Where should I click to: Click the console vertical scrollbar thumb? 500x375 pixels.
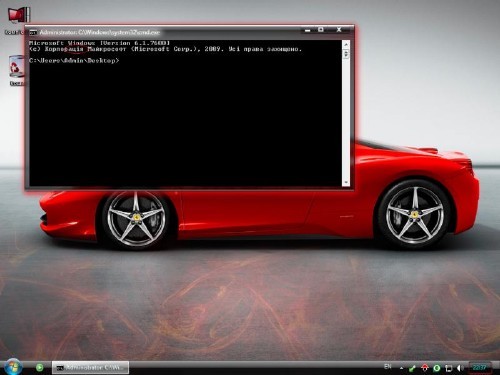click(346, 53)
